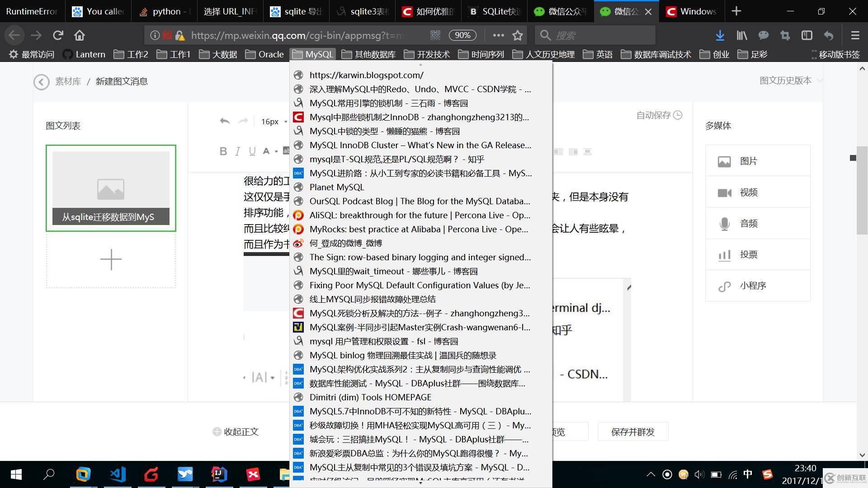Click 保存并群发 button
The height and width of the screenshot is (488, 868).
[x=632, y=432]
